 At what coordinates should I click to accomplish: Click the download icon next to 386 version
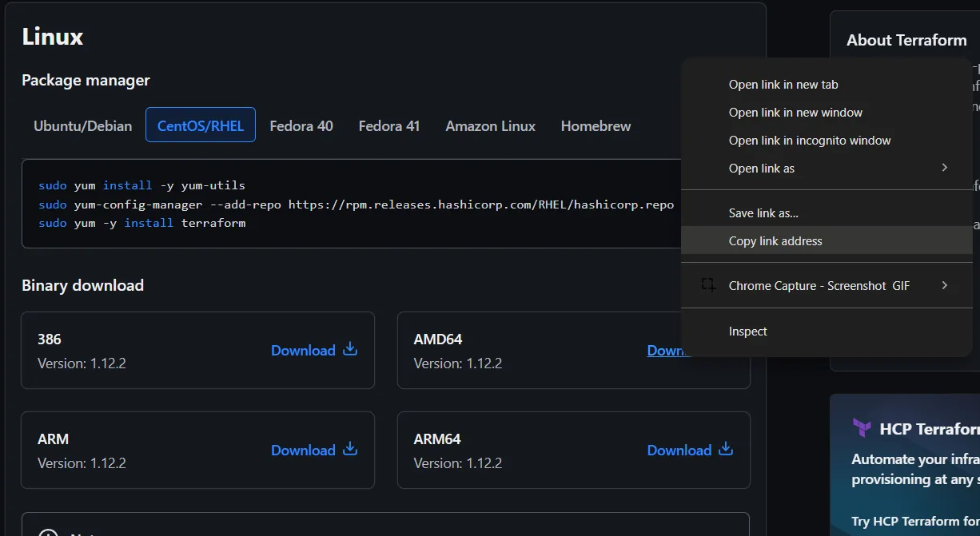point(349,349)
